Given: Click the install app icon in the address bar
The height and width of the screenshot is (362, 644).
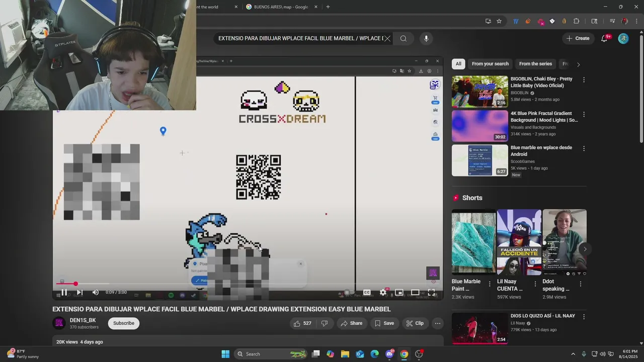Looking at the screenshot, I should pyautogui.click(x=488, y=21).
